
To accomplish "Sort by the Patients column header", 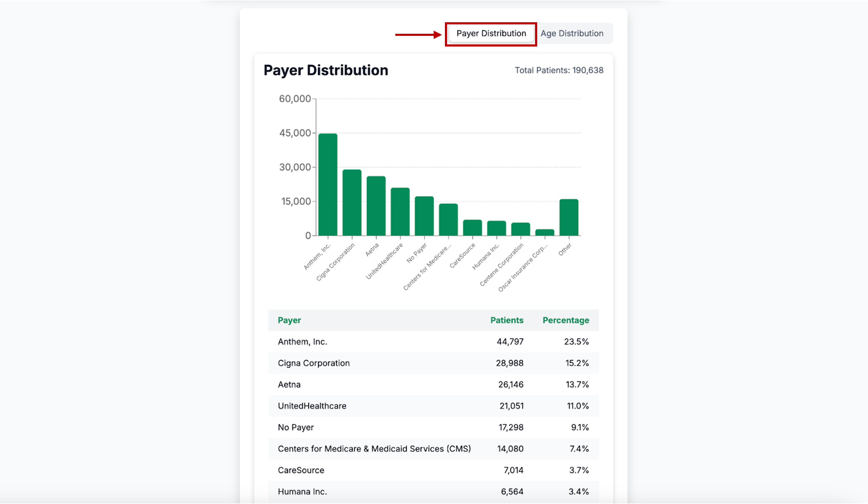I will coord(507,320).
